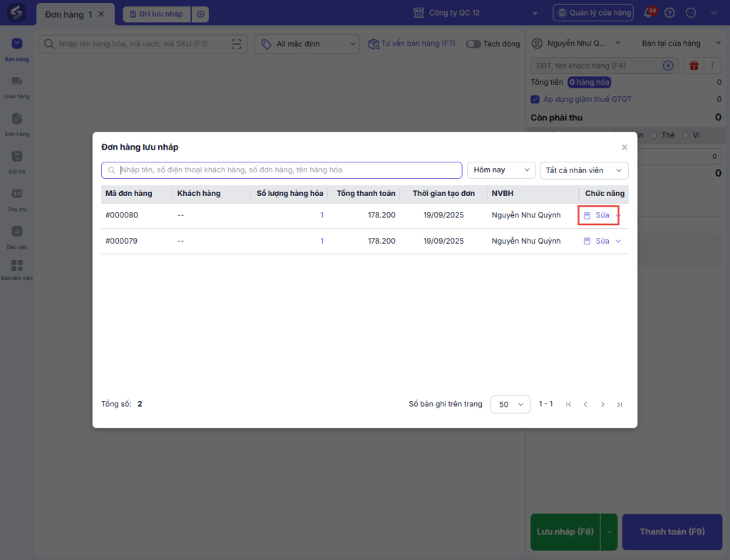Open the Thu chi sidebar section
This screenshot has width=730, height=560.
(x=17, y=200)
